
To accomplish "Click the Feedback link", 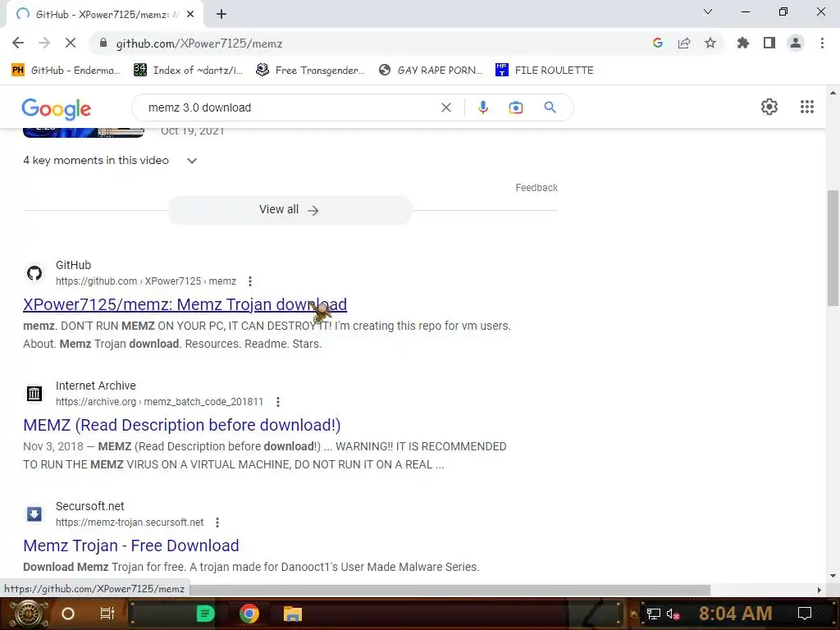I will (536, 188).
